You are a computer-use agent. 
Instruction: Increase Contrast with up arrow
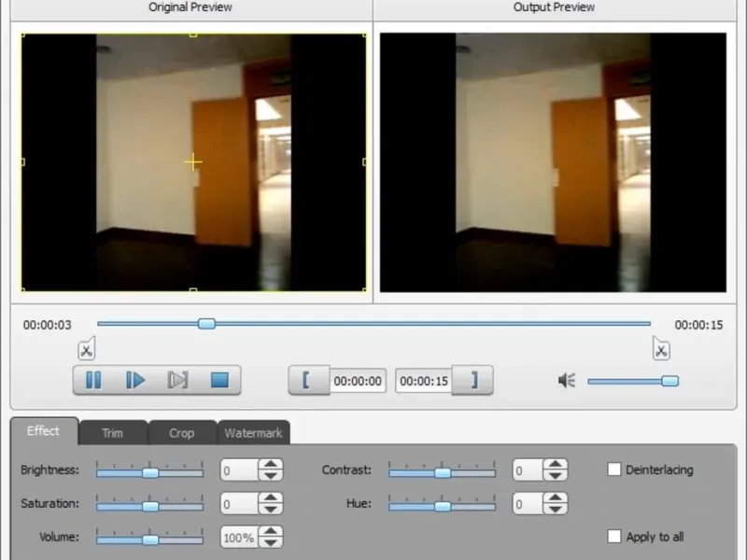[x=555, y=464]
